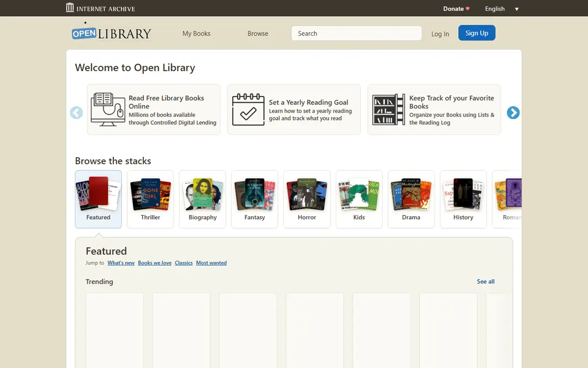Select the Featured stack category

pos(98,199)
